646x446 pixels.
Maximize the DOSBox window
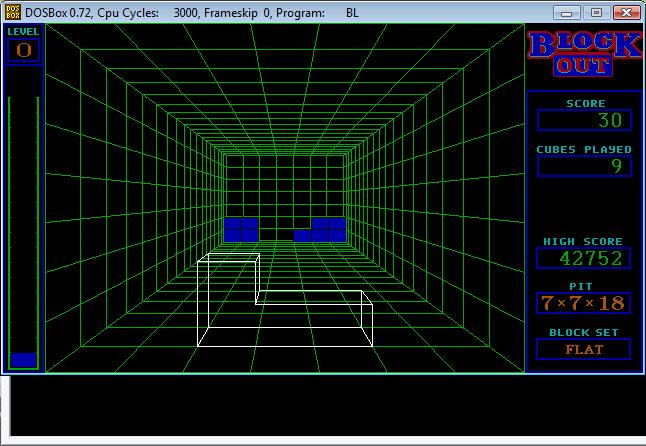596,12
